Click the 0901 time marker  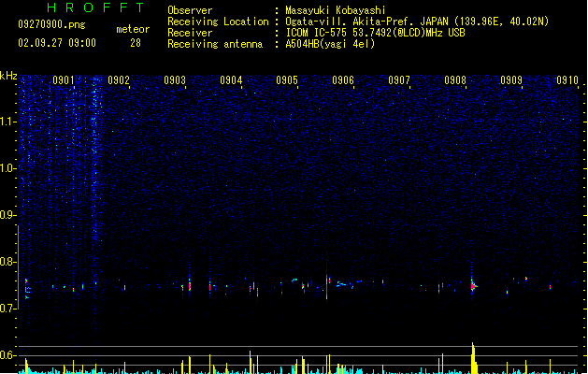[x=63, y=80]
